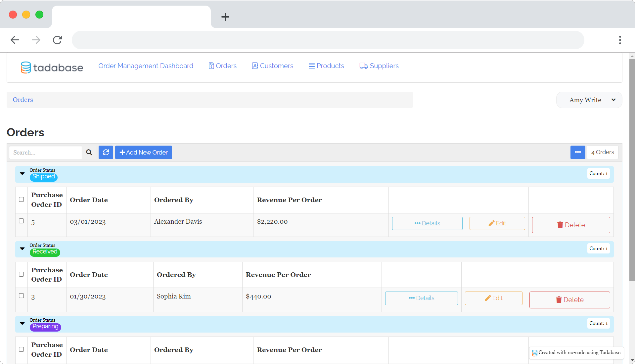The width and height of the screenshot is (635, 364).
Task: Refresh the orders table
Action: pyautogui.click(x=106, y=152)
